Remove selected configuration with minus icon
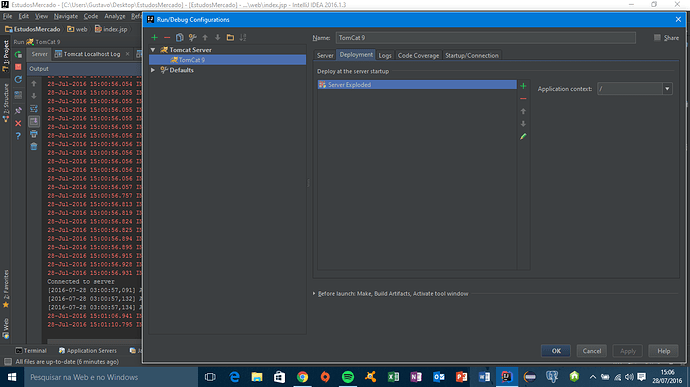Screen dimensions: 690x387 click(x=167, y=38)
